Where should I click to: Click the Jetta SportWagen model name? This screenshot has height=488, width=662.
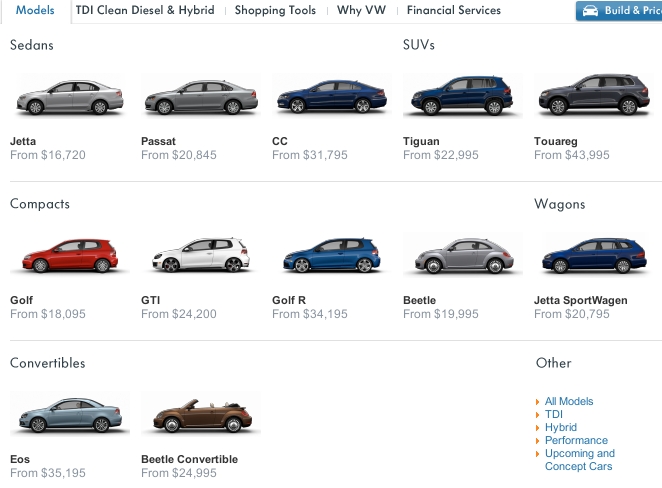(581, 301)
